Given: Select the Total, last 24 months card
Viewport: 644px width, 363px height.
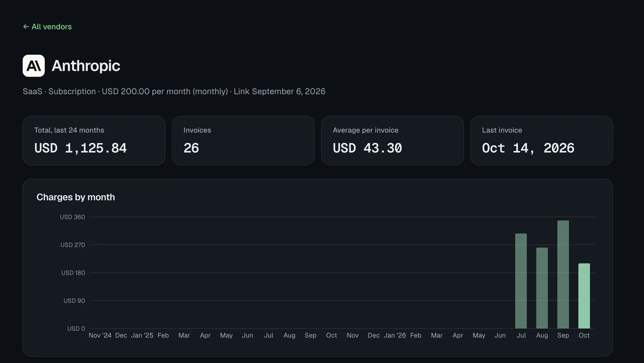Looking at the screenshot, I should pos(94,140).
